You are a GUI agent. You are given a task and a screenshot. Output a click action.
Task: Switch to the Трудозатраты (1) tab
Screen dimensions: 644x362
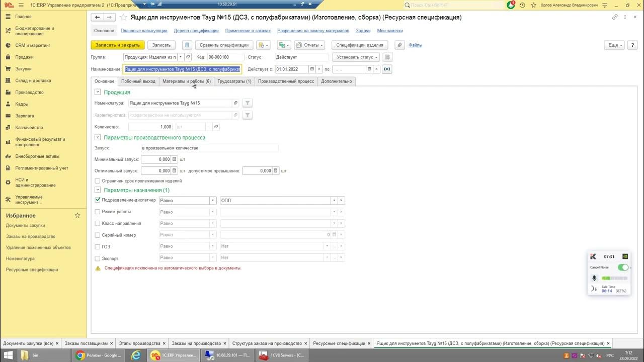click(x=234, y=81)
